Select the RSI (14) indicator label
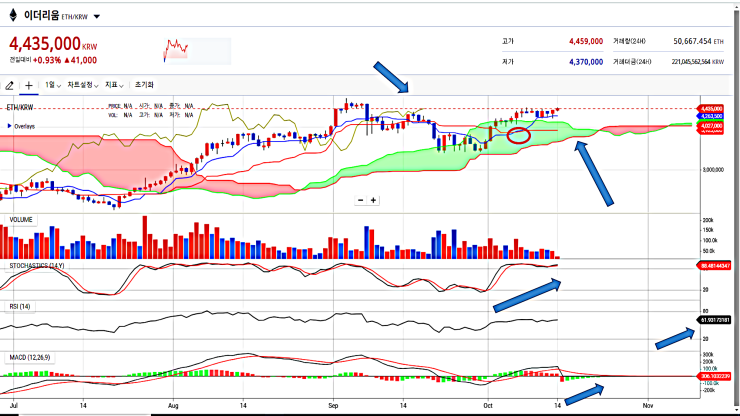740x416 pixels. [x=20, y=306]
